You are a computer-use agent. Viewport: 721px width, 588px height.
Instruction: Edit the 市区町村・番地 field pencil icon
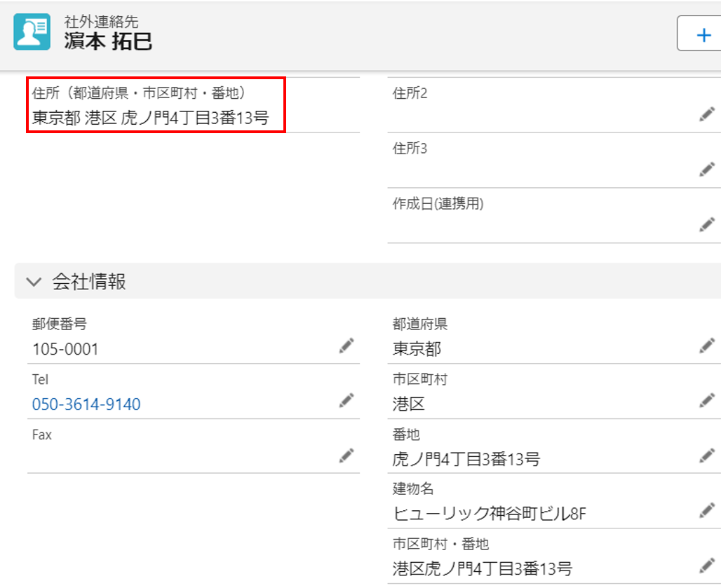[x=706, y=566]
